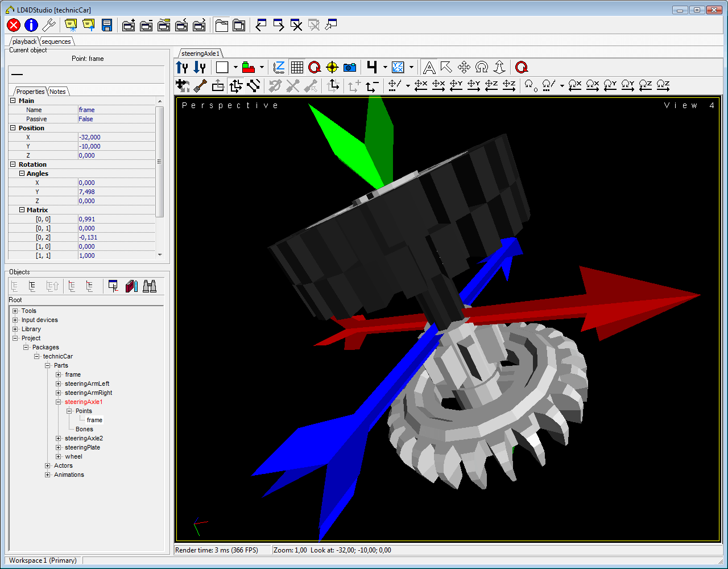Select the arrow pointer tool icon

[446, 67]
